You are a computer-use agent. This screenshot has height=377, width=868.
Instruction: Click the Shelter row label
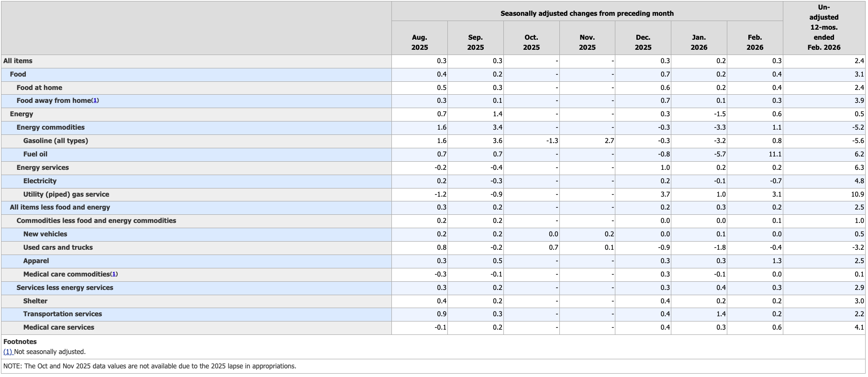(x=35, y=301)
